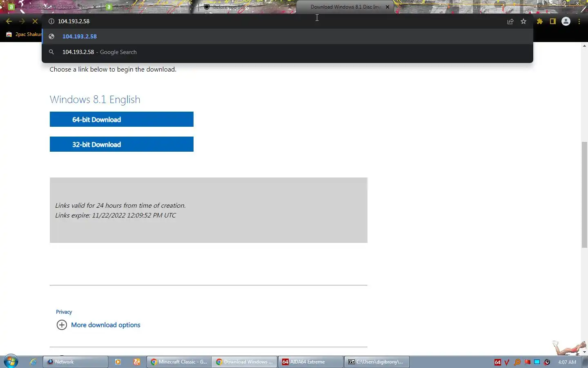Start the 32-bit Download
This screenshot has width=588, height=368.
pyautogui.click(x=122, y=144)
